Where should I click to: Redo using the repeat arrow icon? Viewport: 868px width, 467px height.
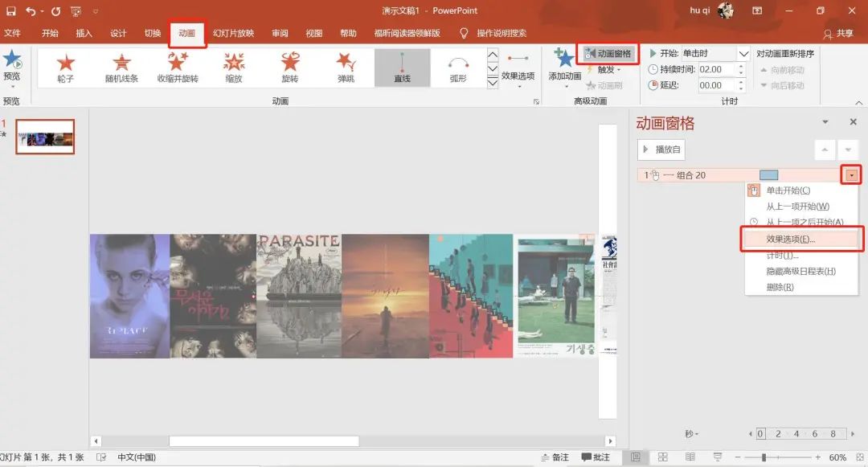(x=55, y=10)
